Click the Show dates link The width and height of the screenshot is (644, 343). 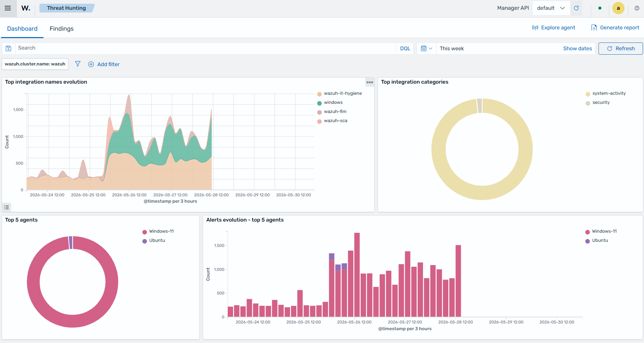[x=577, y=49]
